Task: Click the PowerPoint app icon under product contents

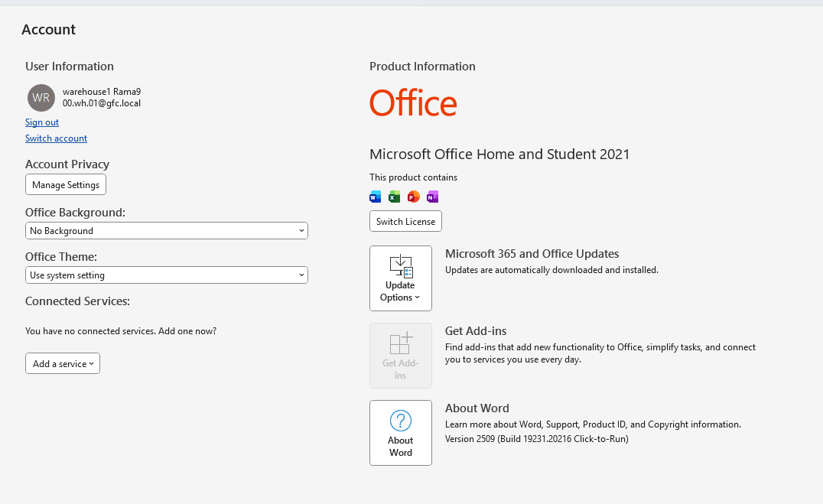Action: [414, 197]
